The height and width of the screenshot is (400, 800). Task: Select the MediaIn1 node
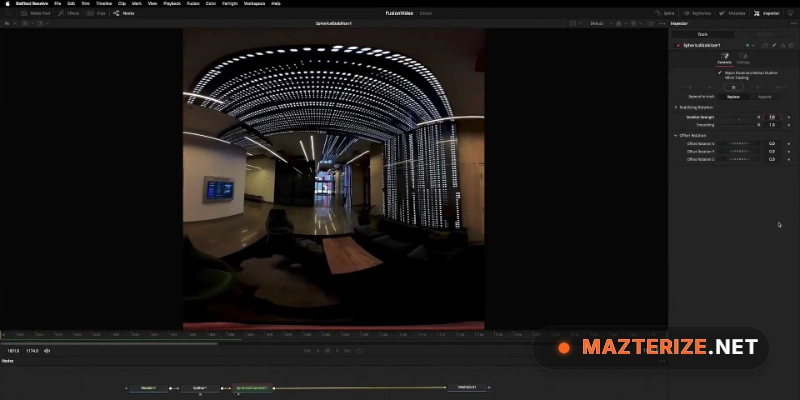coord(148,388)
